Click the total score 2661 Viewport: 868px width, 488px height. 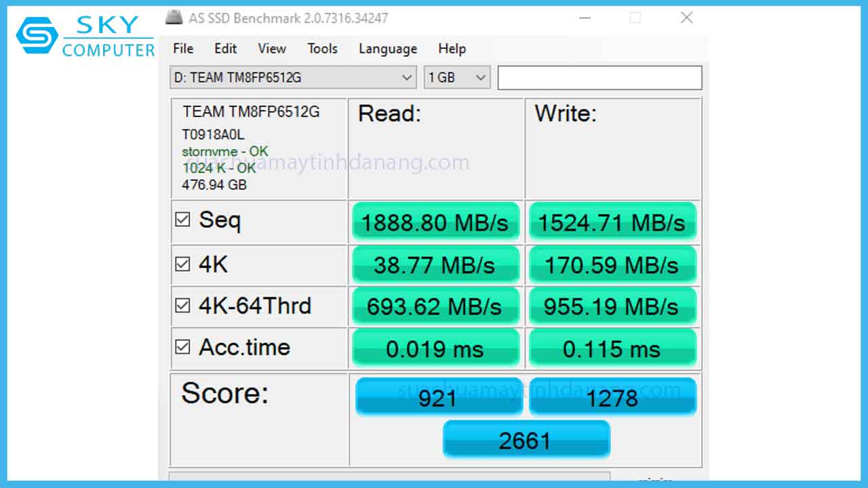click(526, 439)
